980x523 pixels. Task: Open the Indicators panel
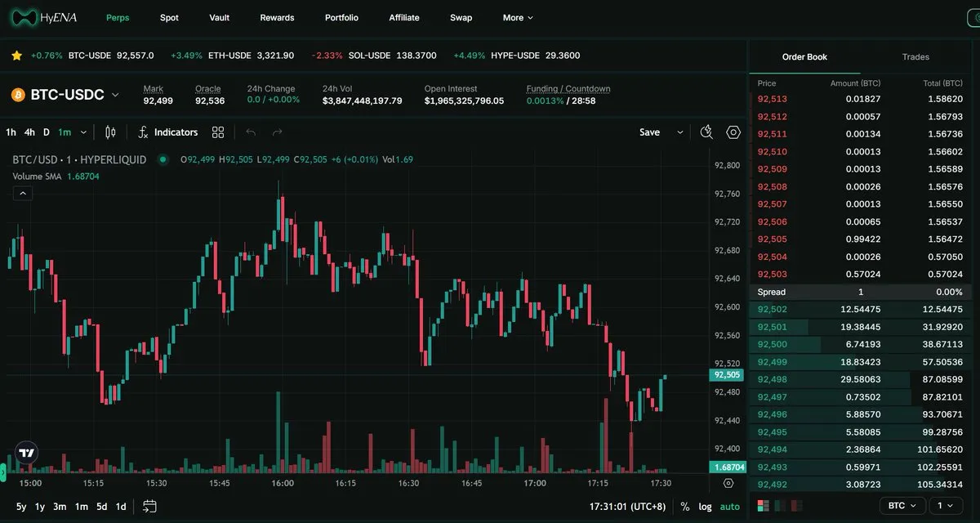coord(168,132)
